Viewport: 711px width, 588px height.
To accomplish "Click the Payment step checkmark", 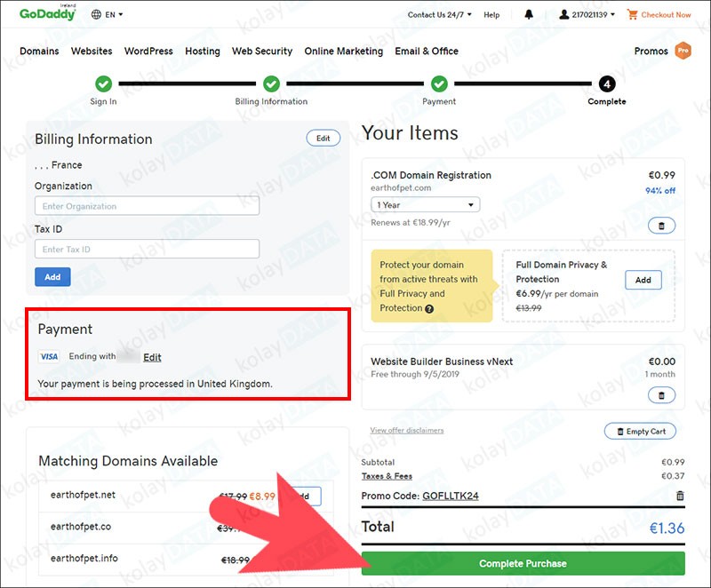I will click(x=439, y=83).
